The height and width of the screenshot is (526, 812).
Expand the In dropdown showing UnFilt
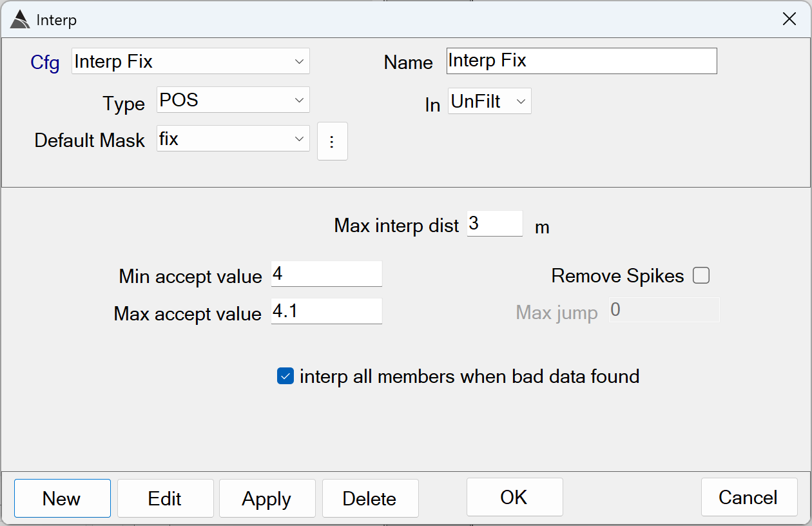click(x=489, y=101)
